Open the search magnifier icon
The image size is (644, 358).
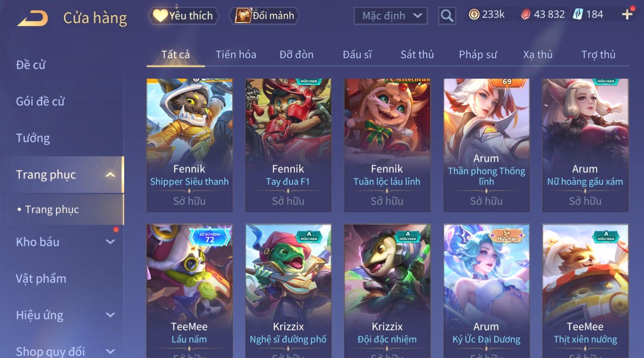tap(447, 16)
